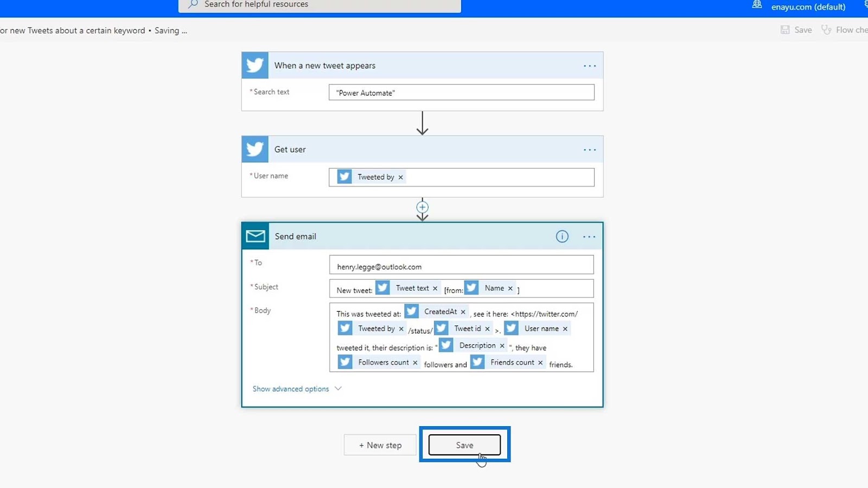This screenshot has height=488, width=868.
Task: Remove 'Followers count' token from Body
Action: (415, 362)
